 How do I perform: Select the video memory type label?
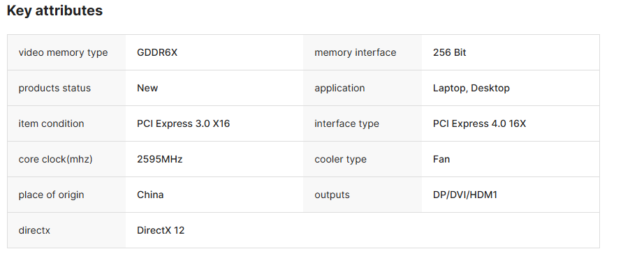pos(64,52)
